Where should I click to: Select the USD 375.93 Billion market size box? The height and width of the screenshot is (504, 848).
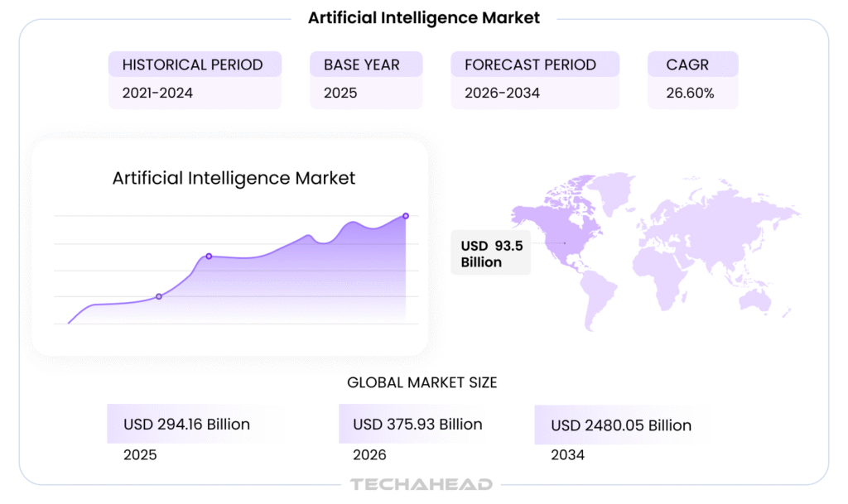coord(417,425)
